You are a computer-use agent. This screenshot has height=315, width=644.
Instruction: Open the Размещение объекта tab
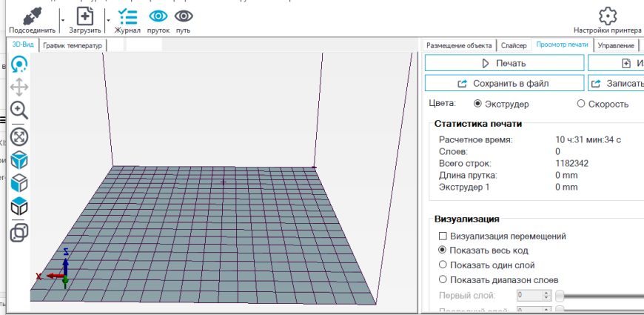tap(459, 45)
